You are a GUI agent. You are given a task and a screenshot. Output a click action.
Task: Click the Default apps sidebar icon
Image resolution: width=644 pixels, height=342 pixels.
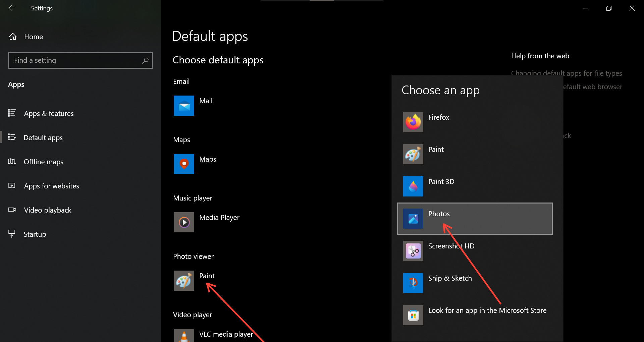click(12, 137)
